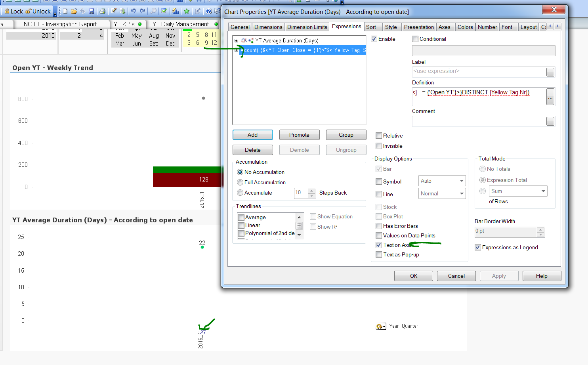Click the Print icon in the toolbar

point(103,11)
